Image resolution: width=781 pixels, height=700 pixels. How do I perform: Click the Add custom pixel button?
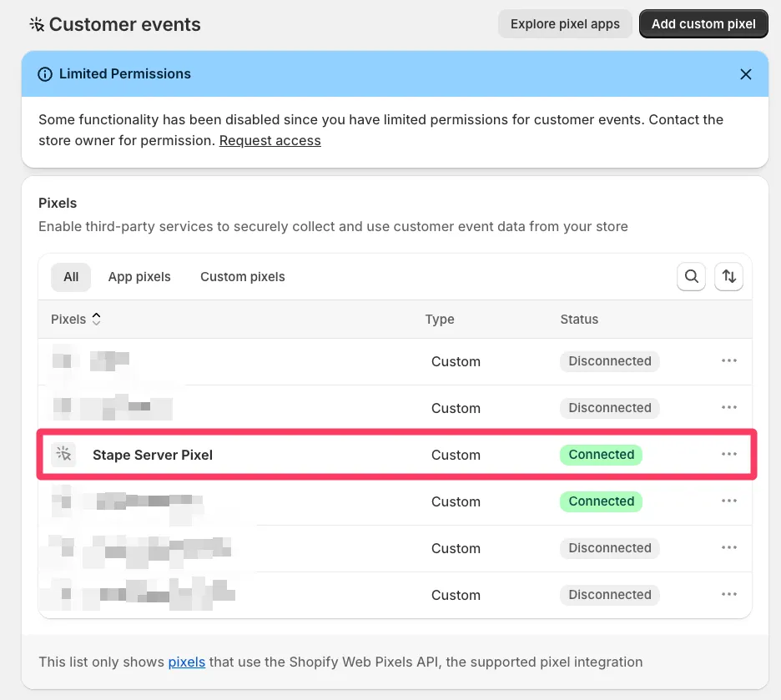[x=703, y=24]
